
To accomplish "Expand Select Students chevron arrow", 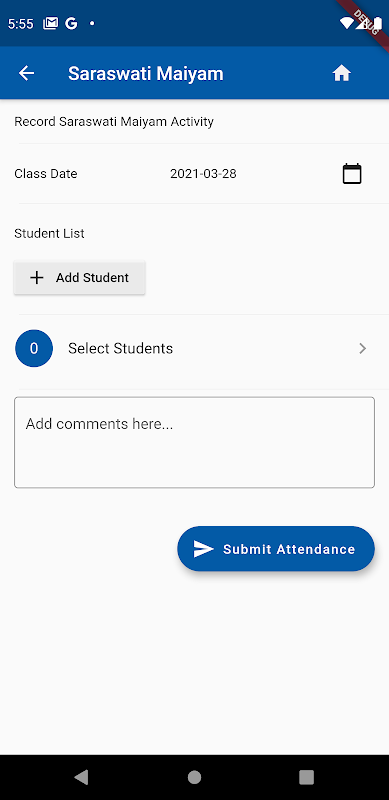I will tap(362, 348).
